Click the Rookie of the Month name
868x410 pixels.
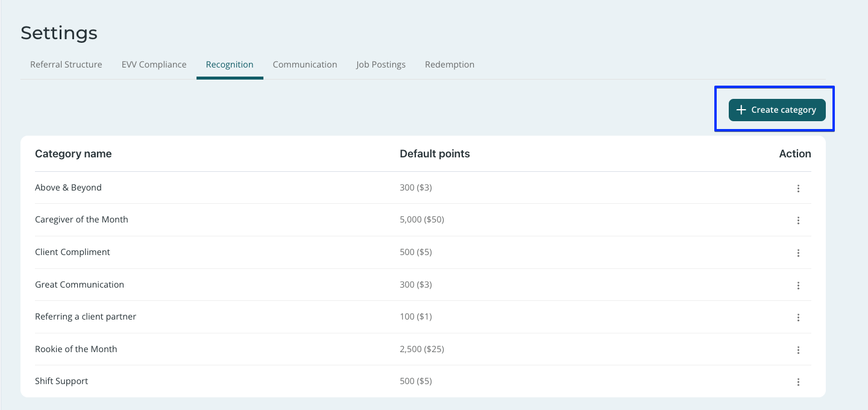pyautogui.click(x=76, y=349)
